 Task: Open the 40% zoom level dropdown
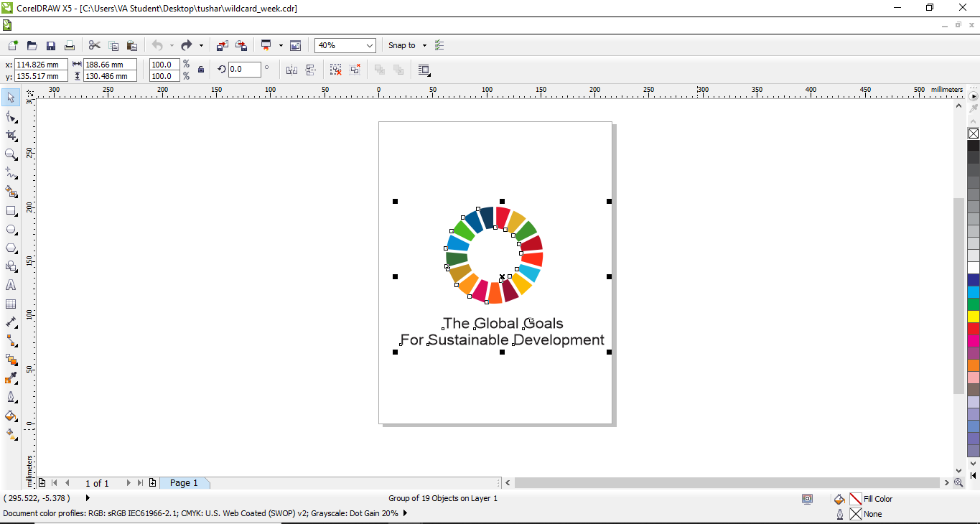(370, 45)
